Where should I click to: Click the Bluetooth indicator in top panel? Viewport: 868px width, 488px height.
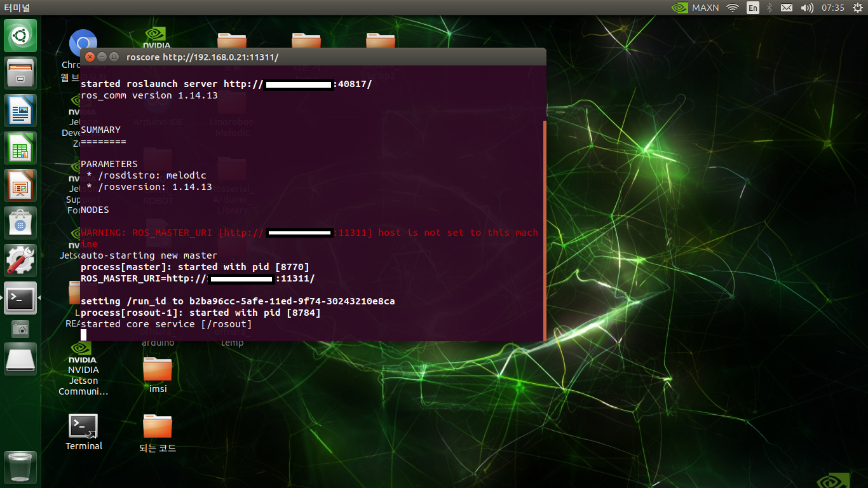[x=769, y=8]
